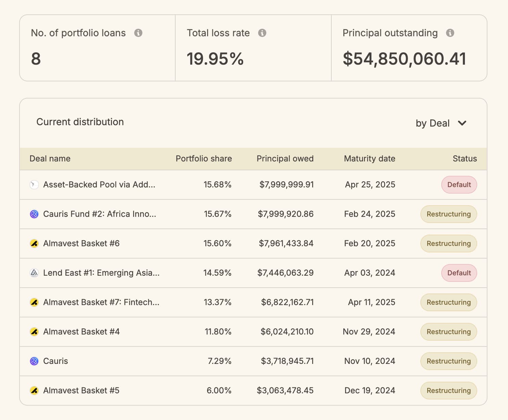Open Almavest Basket #7: Fintech deal
The height and width of the screenshot is (420, 508).
(x=101, y=302)
